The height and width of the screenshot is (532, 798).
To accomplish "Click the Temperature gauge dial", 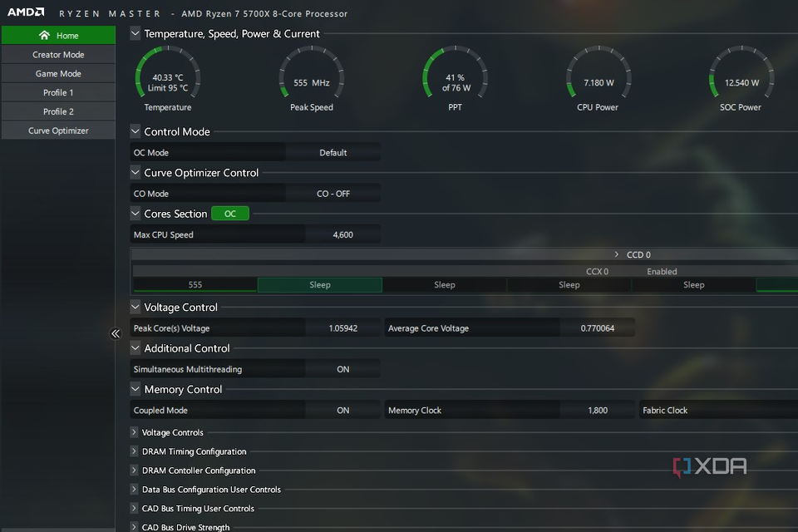I will point(168,73).
